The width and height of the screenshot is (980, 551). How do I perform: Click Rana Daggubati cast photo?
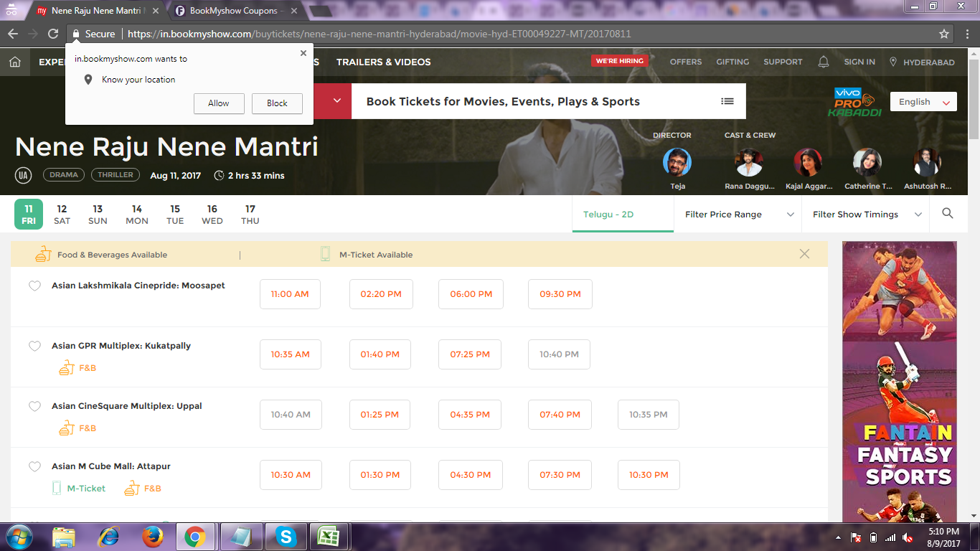click(749, 162)
